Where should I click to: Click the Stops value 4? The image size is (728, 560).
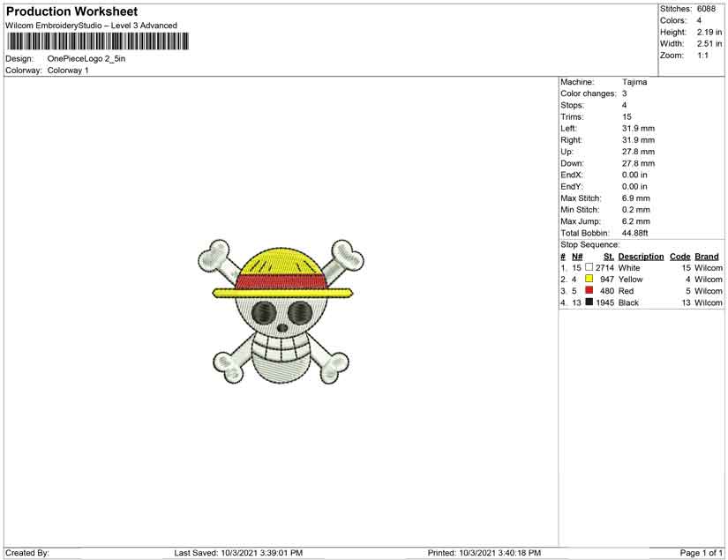tap(625, 105)
